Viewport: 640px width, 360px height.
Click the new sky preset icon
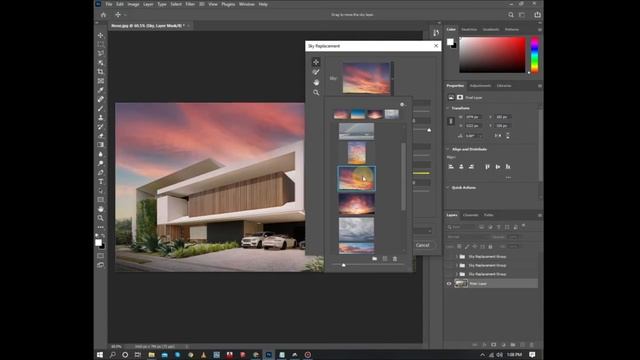pyautogui.click(x=384, y=259)
